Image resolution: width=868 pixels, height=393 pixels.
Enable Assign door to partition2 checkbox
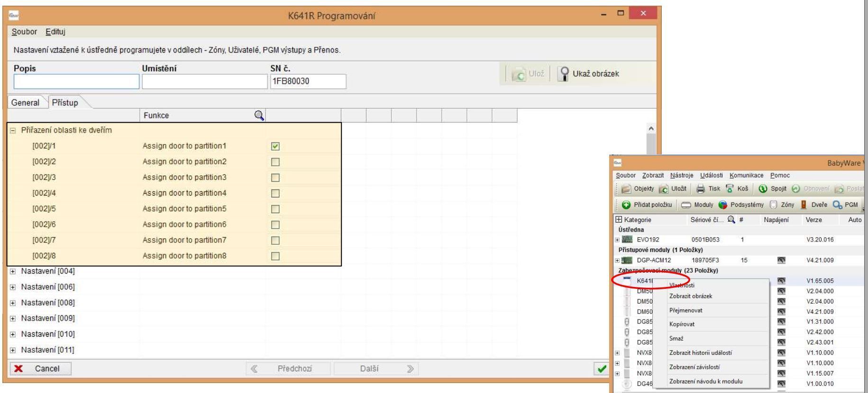tap(275, 162)
